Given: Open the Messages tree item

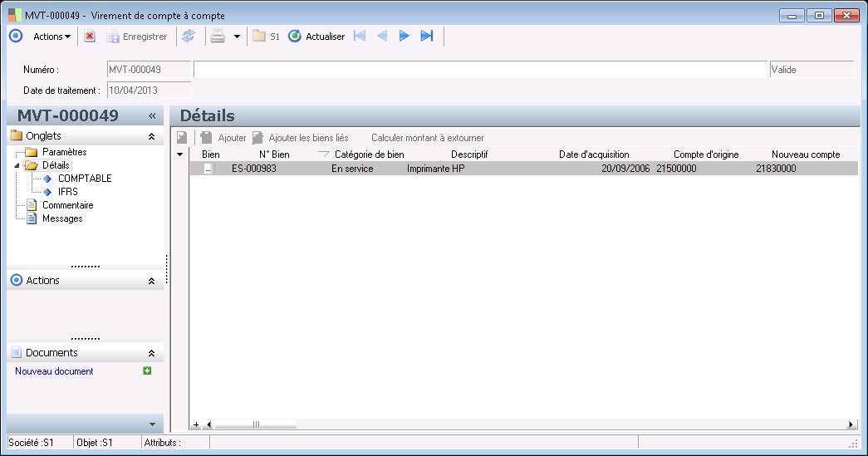Looking at the screenshot, I should point(62,218).
